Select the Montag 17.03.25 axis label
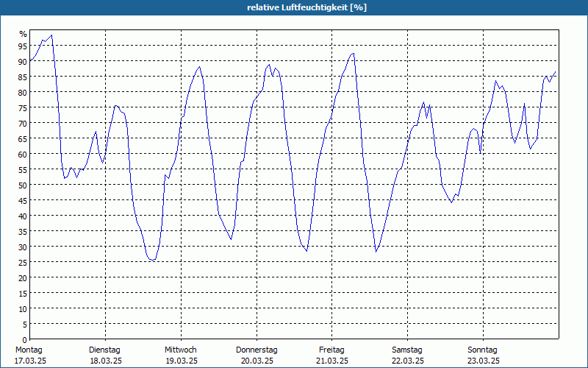Viewport: 588px width, 368px height. 30,355
